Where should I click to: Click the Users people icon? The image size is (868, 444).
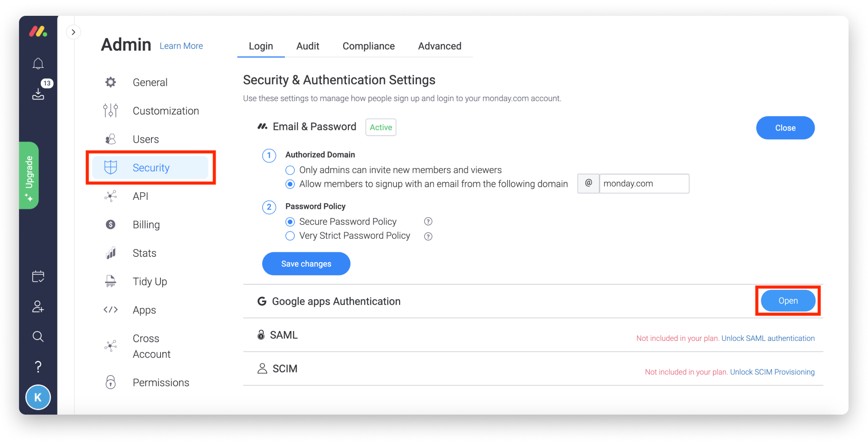point(111,139)
